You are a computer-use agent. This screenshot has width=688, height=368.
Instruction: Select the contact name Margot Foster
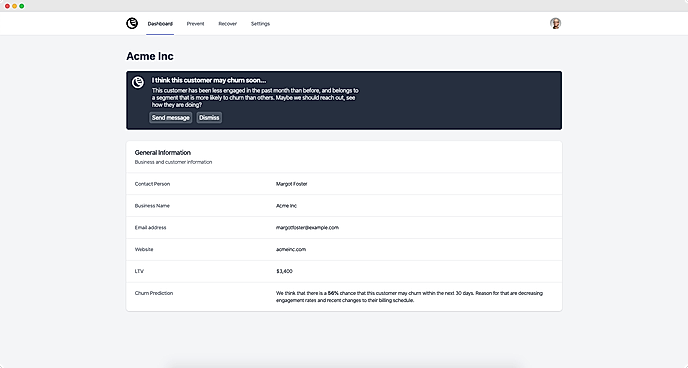[292, 184]
